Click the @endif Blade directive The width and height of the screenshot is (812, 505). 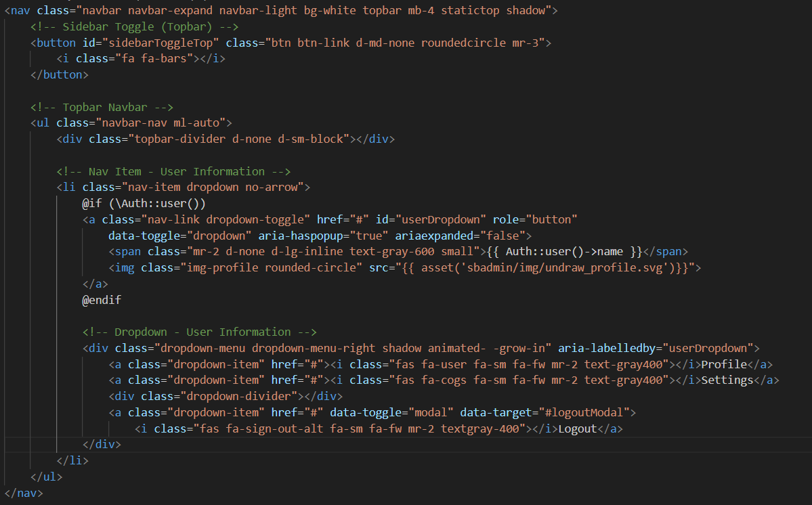(102, 300)
